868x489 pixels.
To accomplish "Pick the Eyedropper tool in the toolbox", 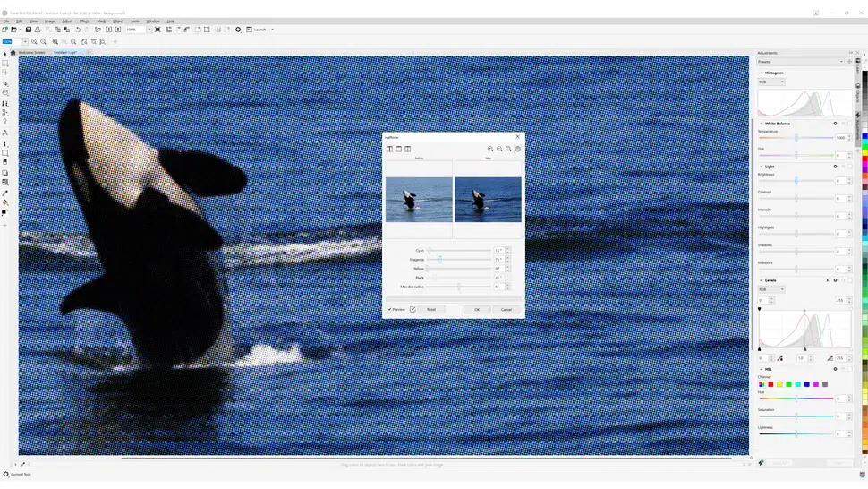I will point(4,193).
